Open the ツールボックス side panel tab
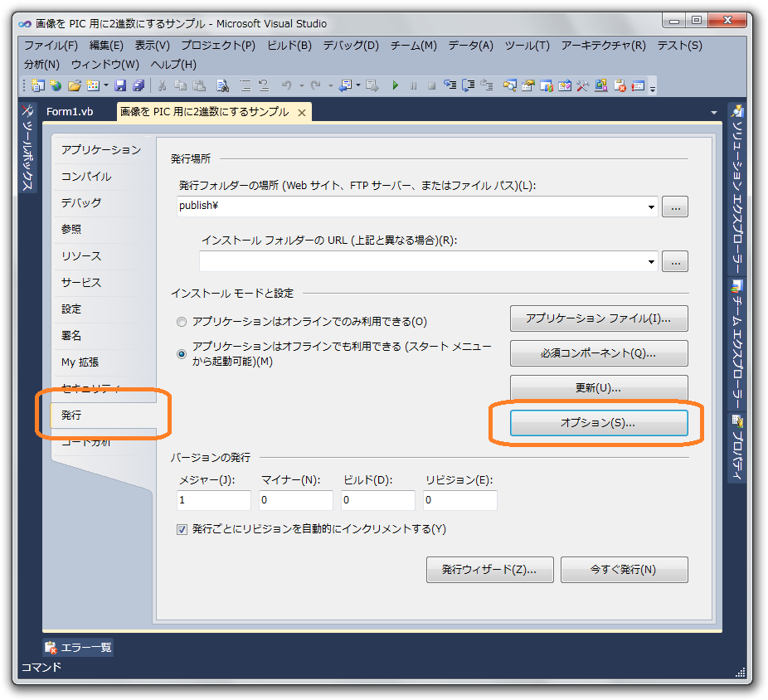 [27, 148]
